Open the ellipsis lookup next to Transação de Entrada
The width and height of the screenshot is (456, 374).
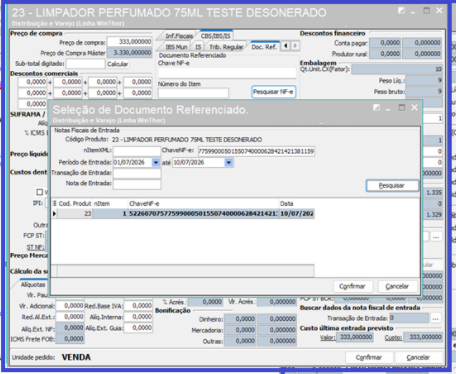[x=436, y=318]
